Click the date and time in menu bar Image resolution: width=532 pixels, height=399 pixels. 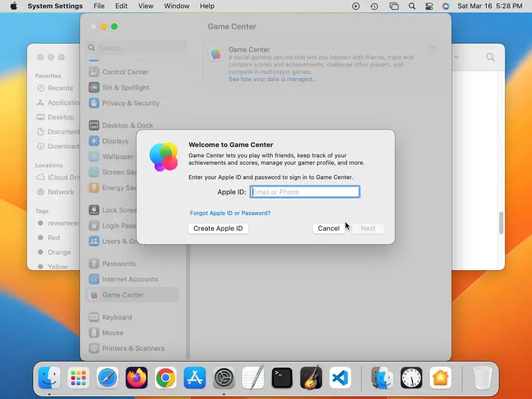click(490, 6)
